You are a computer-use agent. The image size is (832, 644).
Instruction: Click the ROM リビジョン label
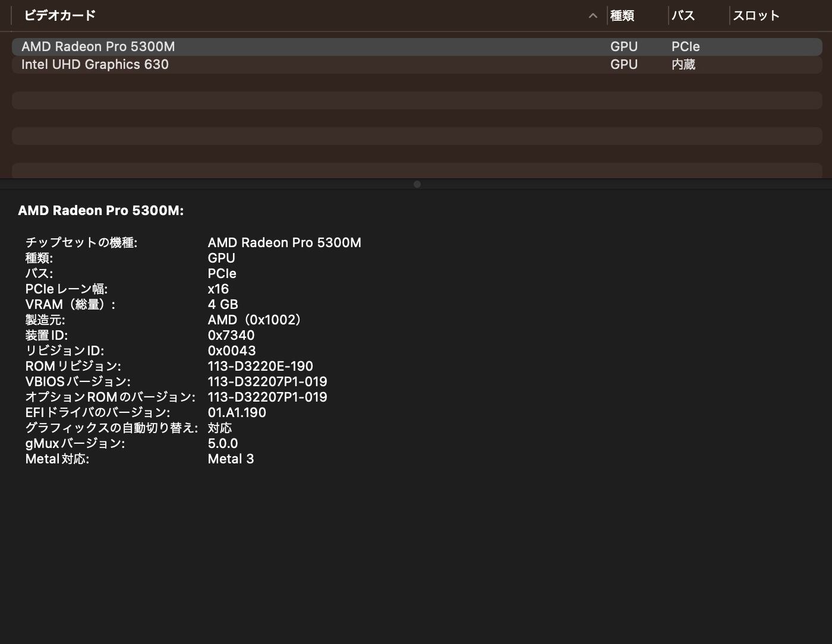coord(73,367)
